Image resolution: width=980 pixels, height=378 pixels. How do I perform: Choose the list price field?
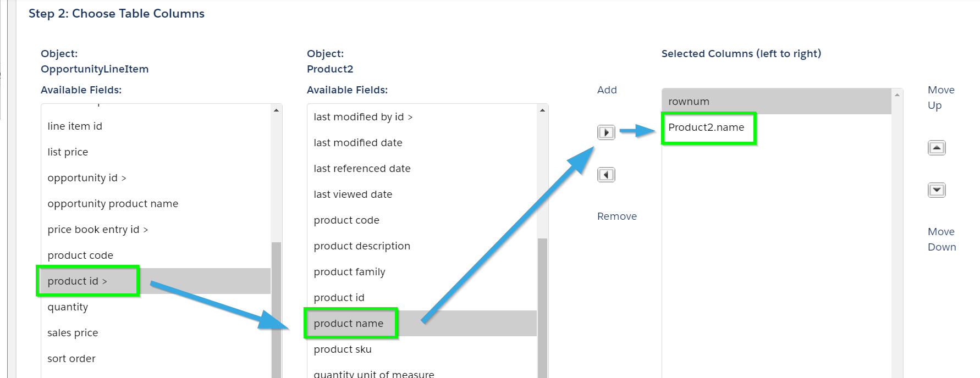point(156,152)
